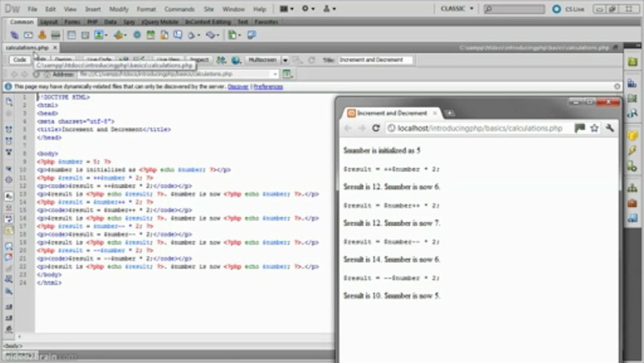
Task: Open the Commands menu
Action: pos(179,9)
